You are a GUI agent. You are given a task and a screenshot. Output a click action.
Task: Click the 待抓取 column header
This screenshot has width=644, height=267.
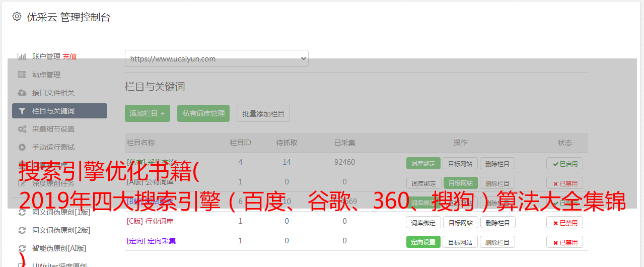pos(287,143)
